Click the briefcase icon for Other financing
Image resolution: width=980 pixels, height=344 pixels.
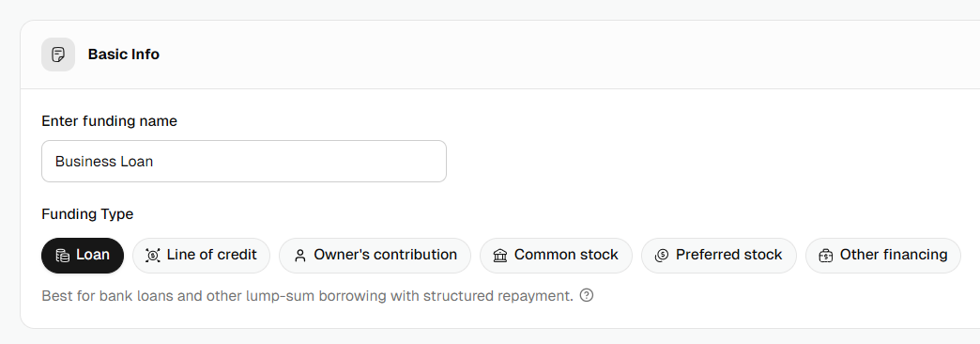coord(826,256)
